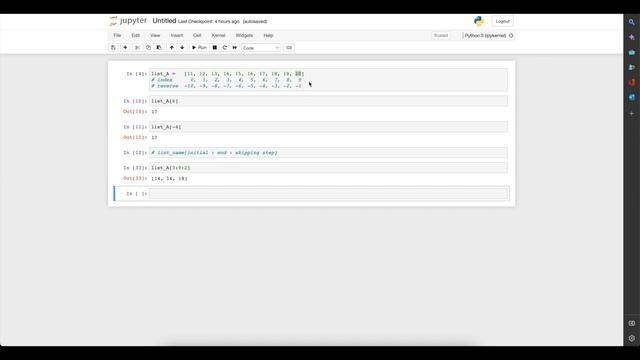Run the selected cell

(x=199, y=48)
